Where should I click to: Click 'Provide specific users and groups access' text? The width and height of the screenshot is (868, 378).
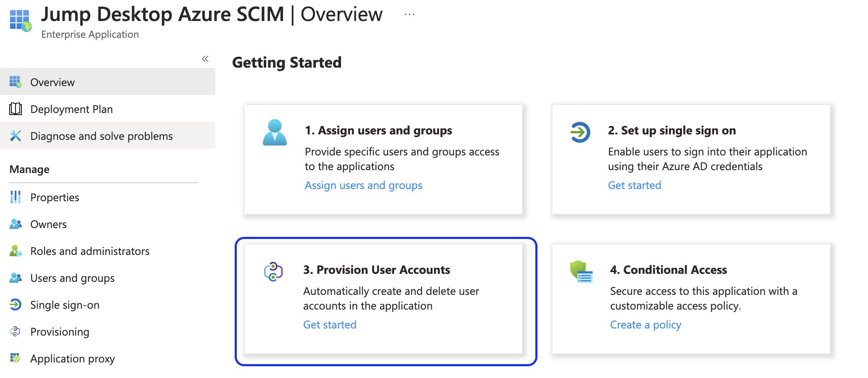pos(402,159)
